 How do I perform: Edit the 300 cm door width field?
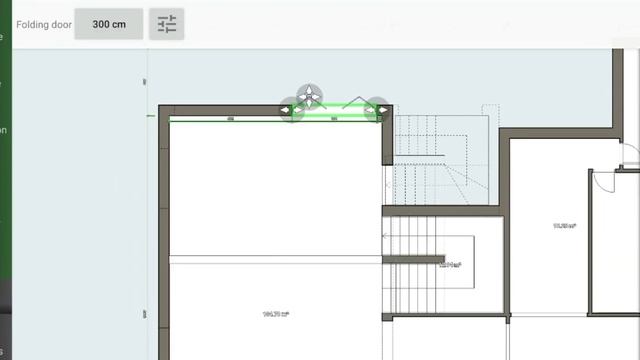pos(109,24)
